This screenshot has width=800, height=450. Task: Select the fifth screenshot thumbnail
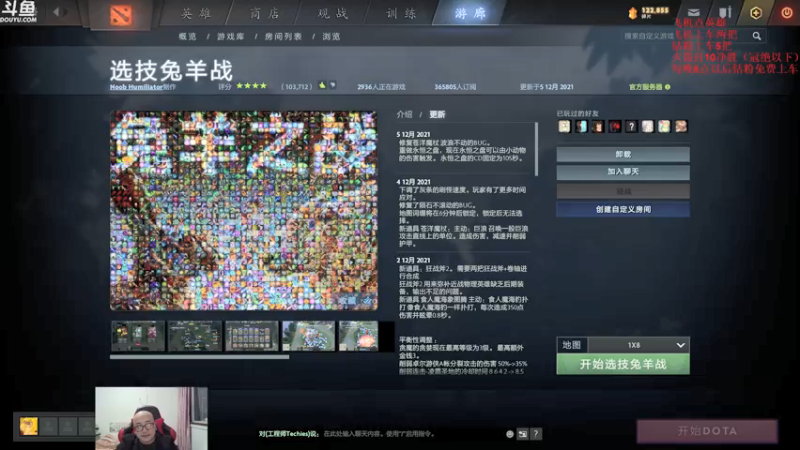coord(359,336)
